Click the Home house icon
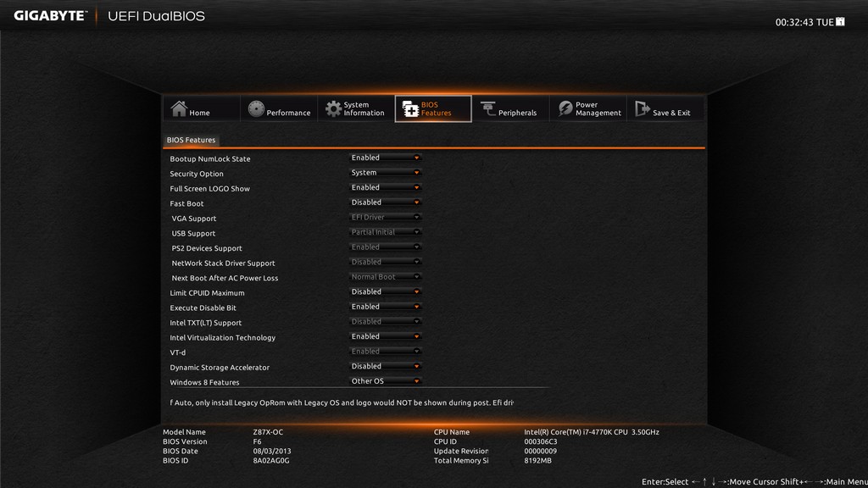868x488 pixels. click(x=179, y=108)
